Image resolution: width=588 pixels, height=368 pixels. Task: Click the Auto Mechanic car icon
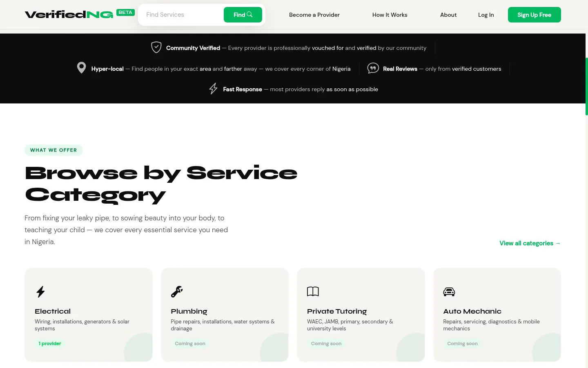[x=449, y=292]
